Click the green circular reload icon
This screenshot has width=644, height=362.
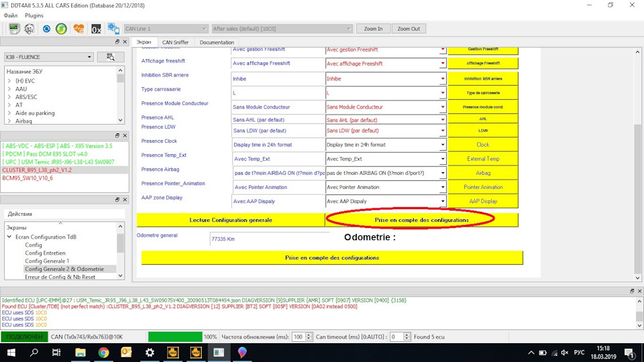(x=61, y=29)
